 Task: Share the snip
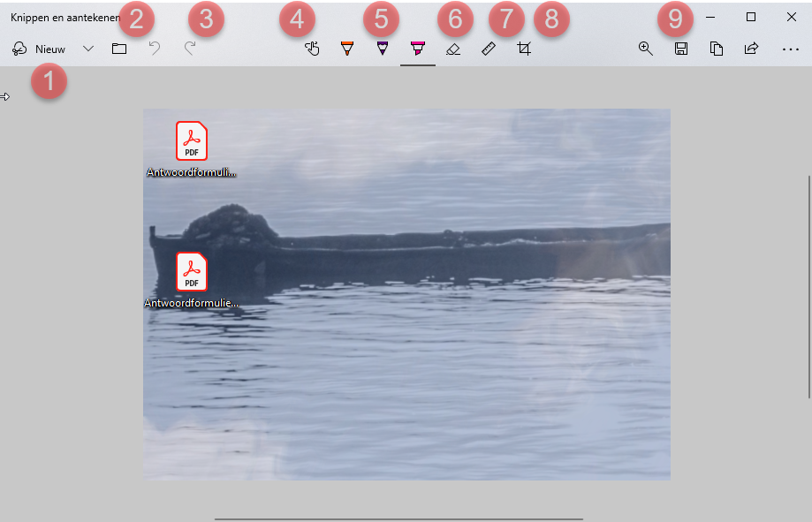pyautogui.click(x=751, y=49)
